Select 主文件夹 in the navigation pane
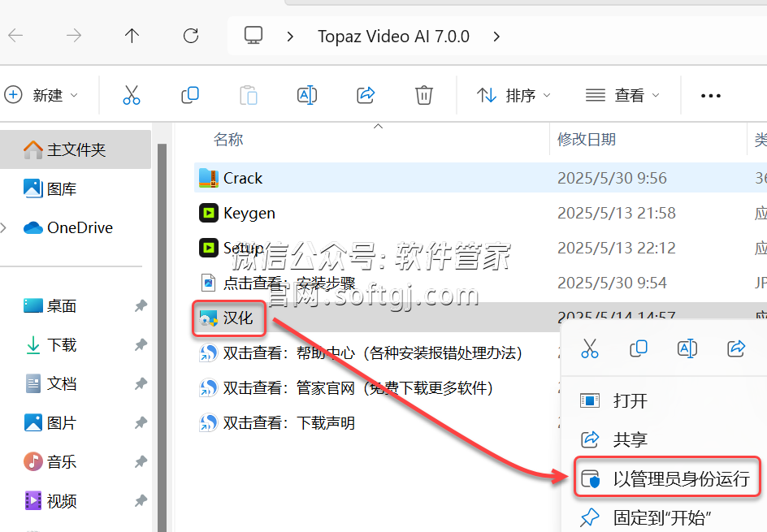This screenshot has height=532, width=767. 76,149
